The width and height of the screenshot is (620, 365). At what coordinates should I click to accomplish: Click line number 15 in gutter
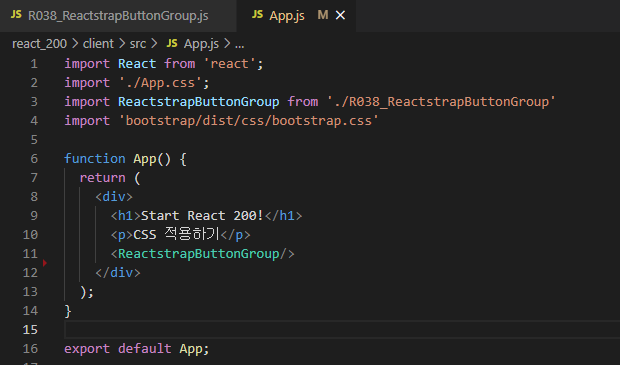coord(30,329)
